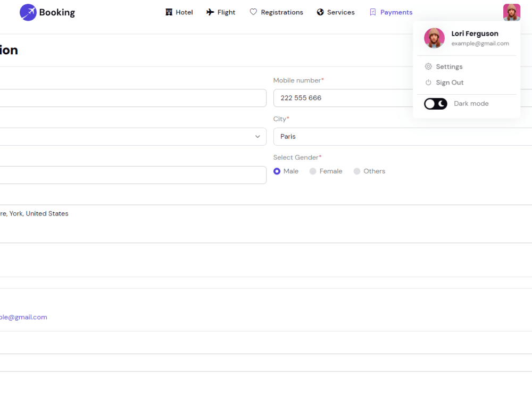Click Lori Ferguson's round profile picture

[x=434, y=38]
